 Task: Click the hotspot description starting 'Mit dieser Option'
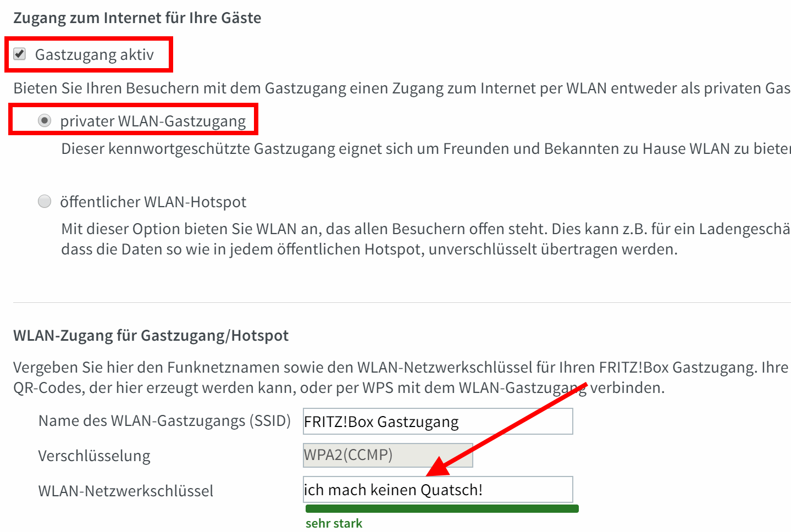coord(426,239)
